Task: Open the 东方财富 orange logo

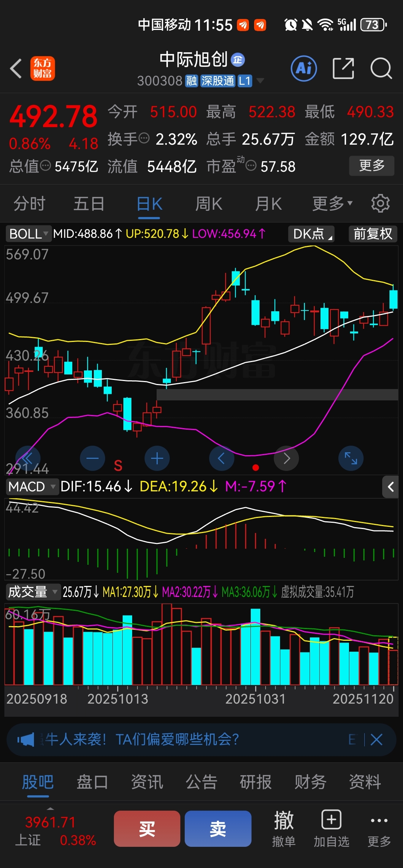Action: point(42,68)
